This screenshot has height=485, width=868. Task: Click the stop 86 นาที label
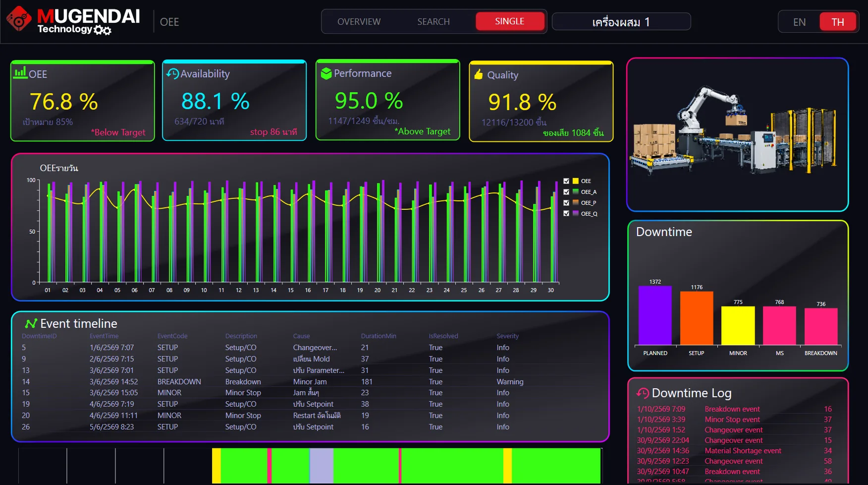(x=273, y=132)
